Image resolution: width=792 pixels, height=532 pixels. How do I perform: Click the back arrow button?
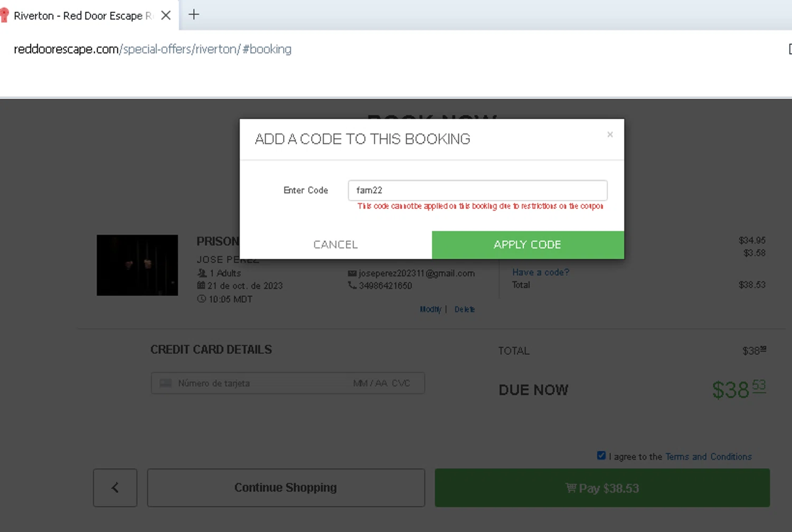(115, 488)
